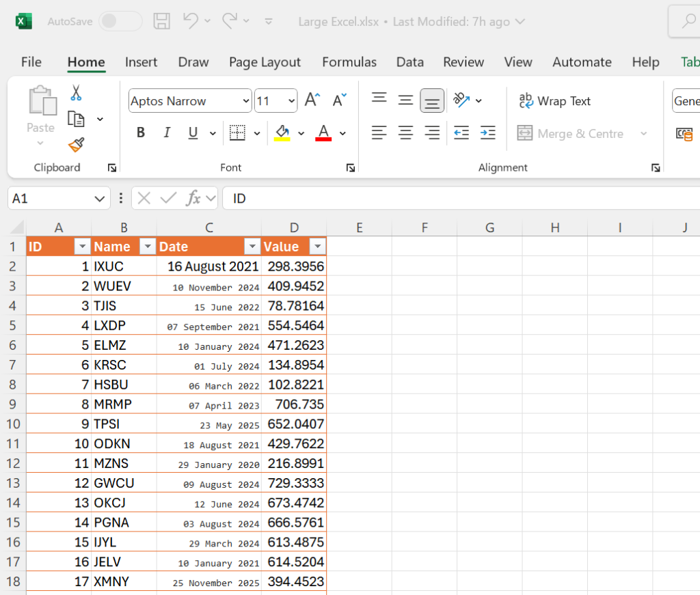Viewport: 700px width, 595px height.
Task: Switch to the Review tab
Action: [x=463, y=62]
